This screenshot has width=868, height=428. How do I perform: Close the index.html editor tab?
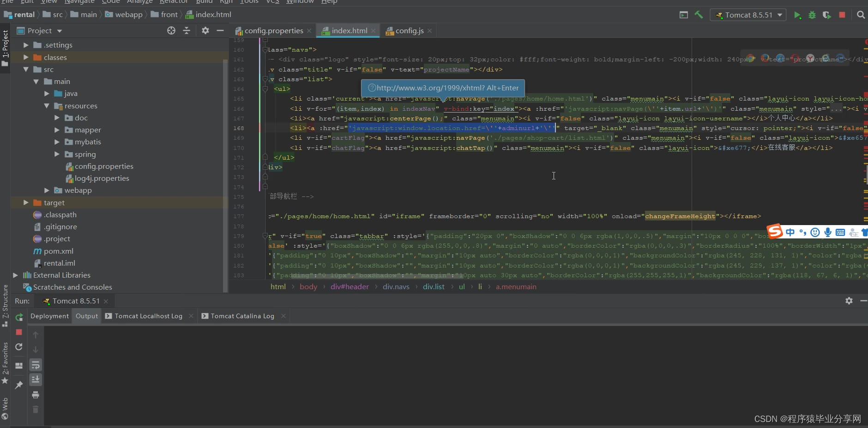click(x=373, y=31)
